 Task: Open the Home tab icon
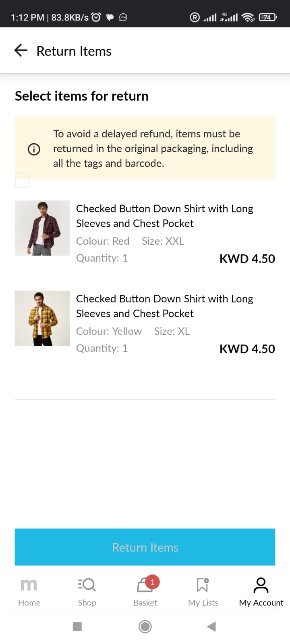(x=29, y=585)
